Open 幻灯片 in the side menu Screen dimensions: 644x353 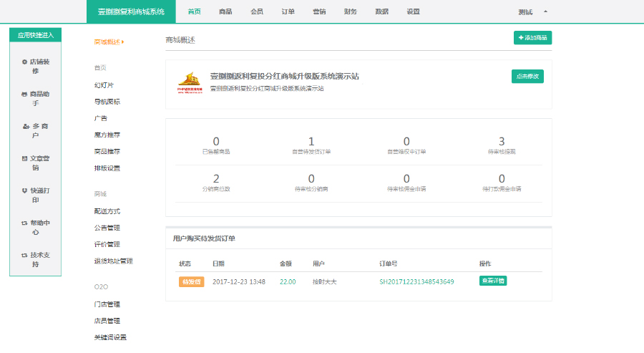tap(104, 85)
